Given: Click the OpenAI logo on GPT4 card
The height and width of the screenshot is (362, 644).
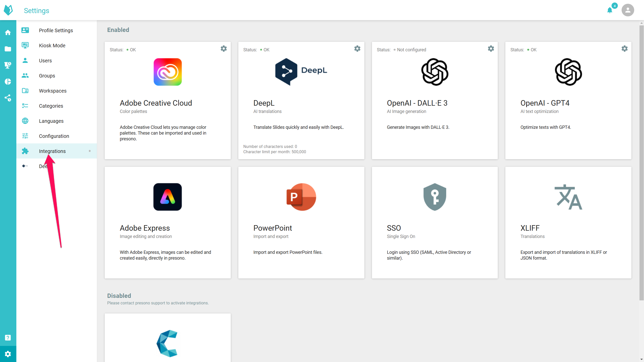Looking at the screenshot, I should (569, 72).
